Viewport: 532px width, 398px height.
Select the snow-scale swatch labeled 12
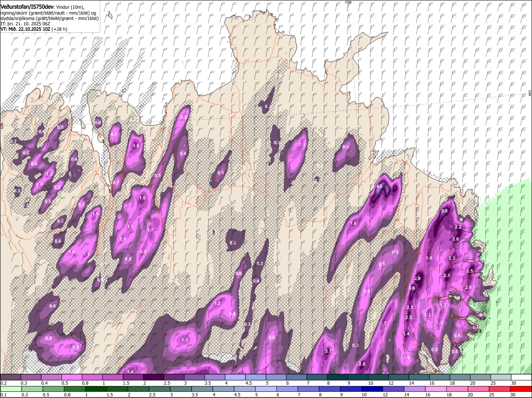coord(399,377)
